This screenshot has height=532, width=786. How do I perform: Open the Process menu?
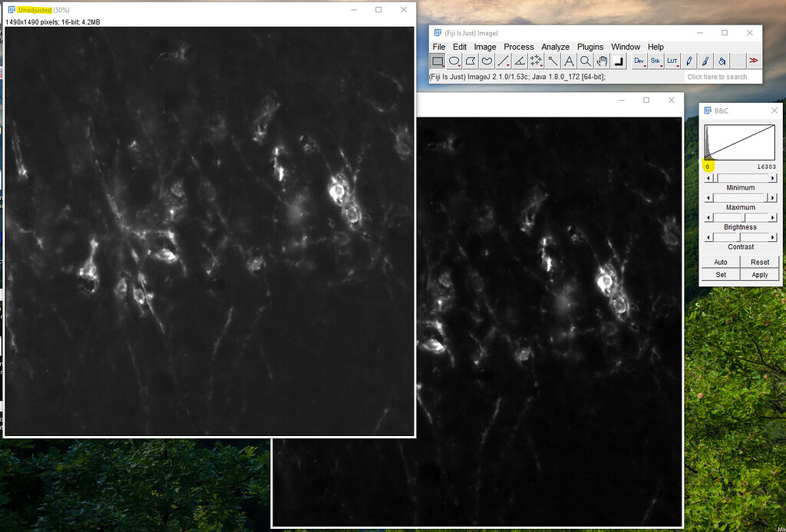pyautogui.click(x=519, y=47)
